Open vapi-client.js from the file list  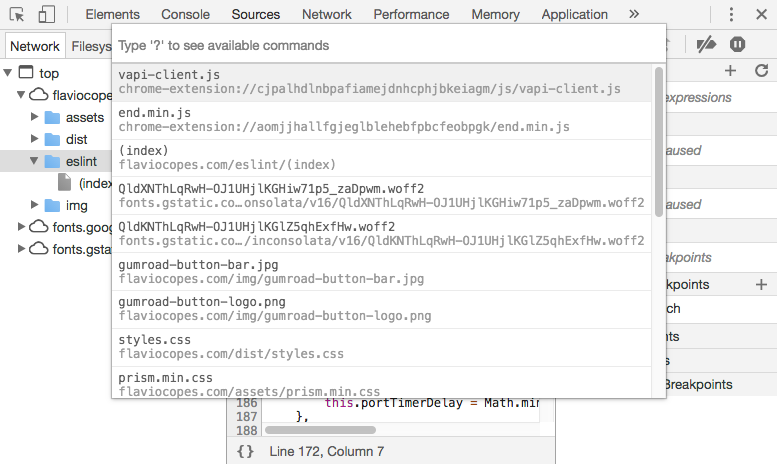coord(382,82)
